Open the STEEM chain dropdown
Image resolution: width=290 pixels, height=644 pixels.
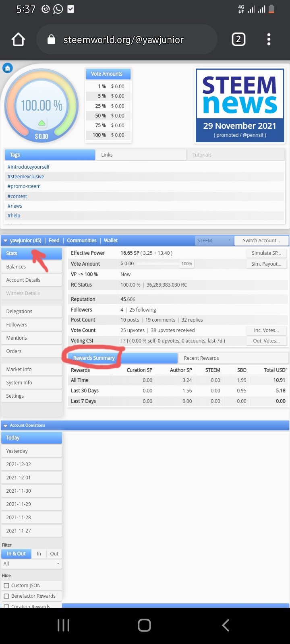tap(214, 240)
